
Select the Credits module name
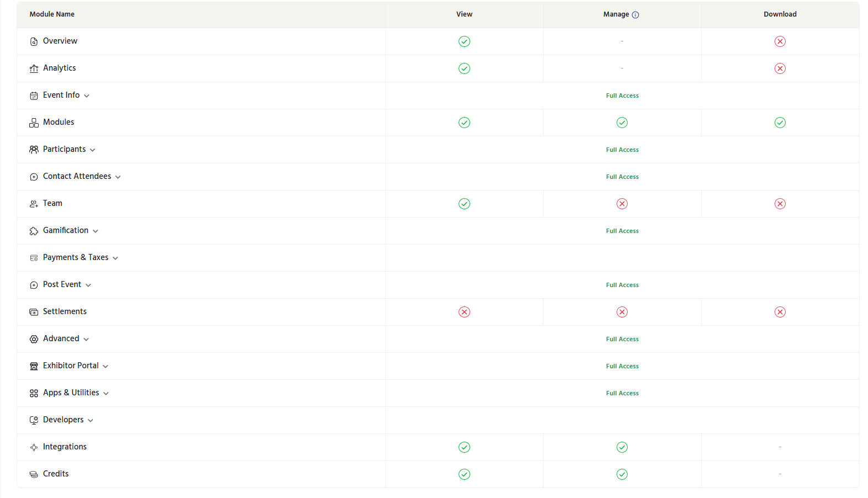pos(56,474)
